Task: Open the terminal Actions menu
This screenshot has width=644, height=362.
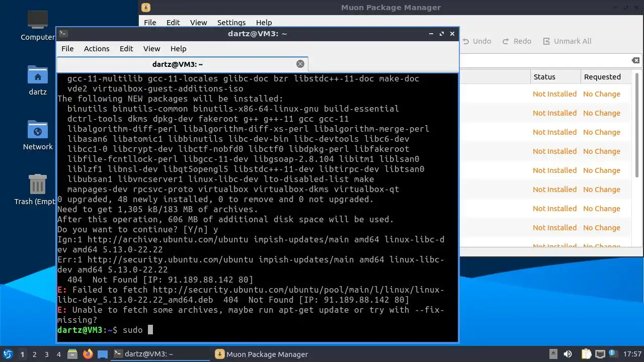Action: click(97, 49)
